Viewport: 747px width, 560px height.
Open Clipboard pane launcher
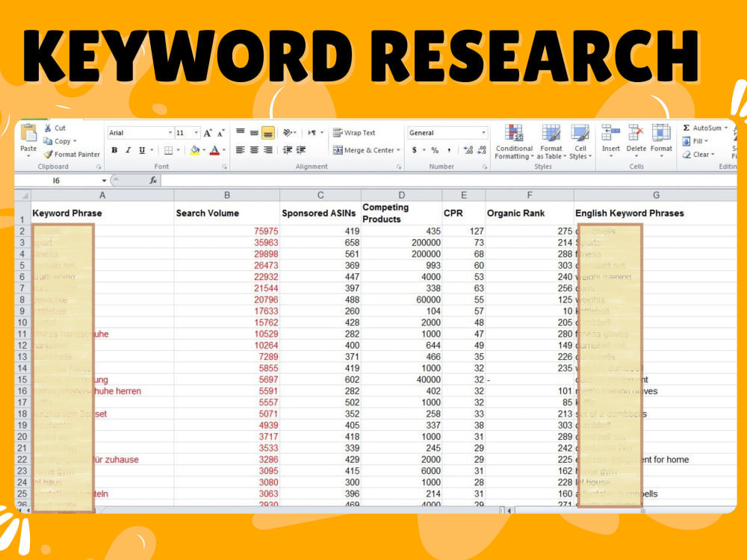[99, 167]
